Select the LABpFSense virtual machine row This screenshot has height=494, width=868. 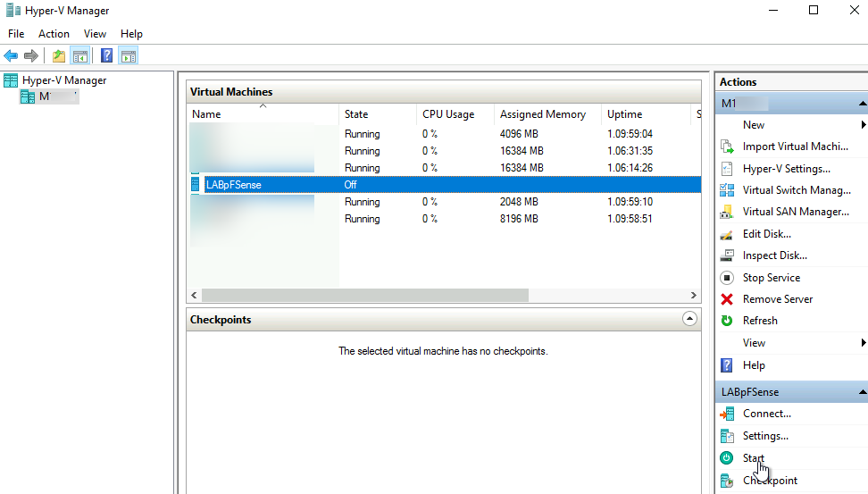point(445,184)
